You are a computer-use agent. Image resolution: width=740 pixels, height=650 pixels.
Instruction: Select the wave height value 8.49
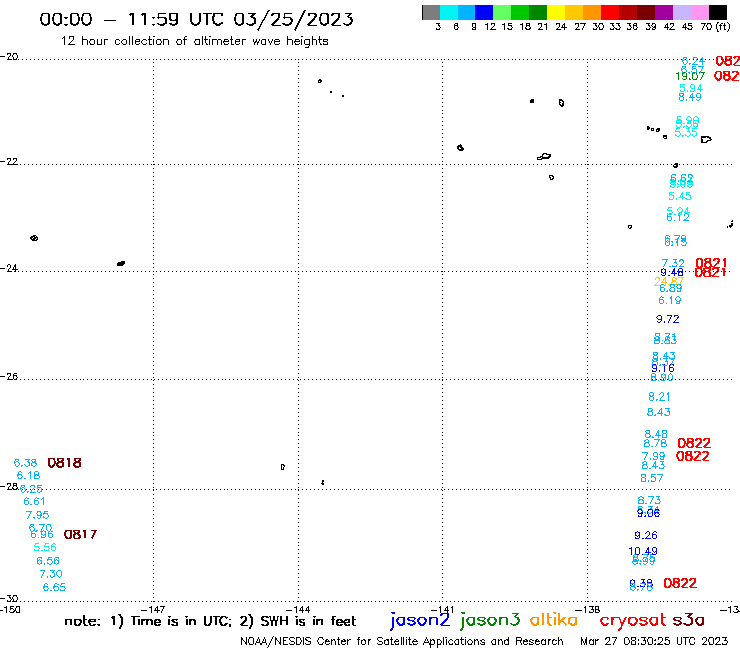click(x=690, y=97)
